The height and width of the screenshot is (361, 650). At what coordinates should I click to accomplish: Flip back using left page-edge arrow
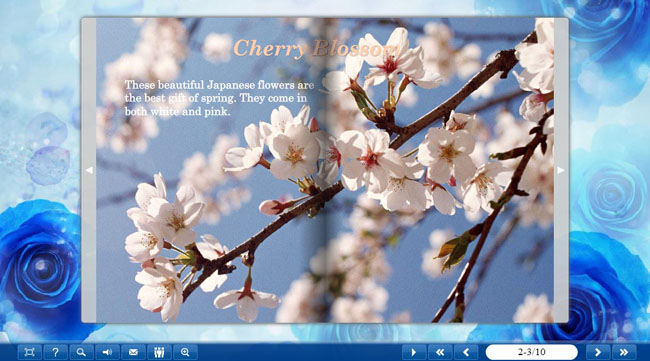point(89,170)
